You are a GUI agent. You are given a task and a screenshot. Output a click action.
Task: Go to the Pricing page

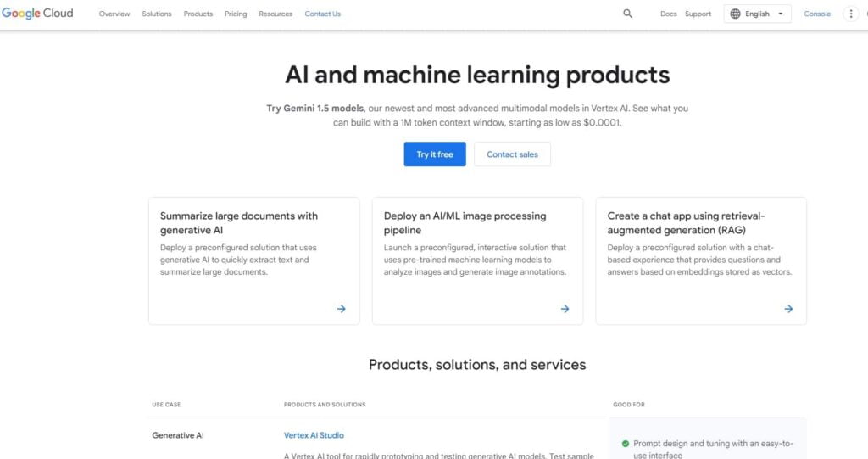[236, 14]
